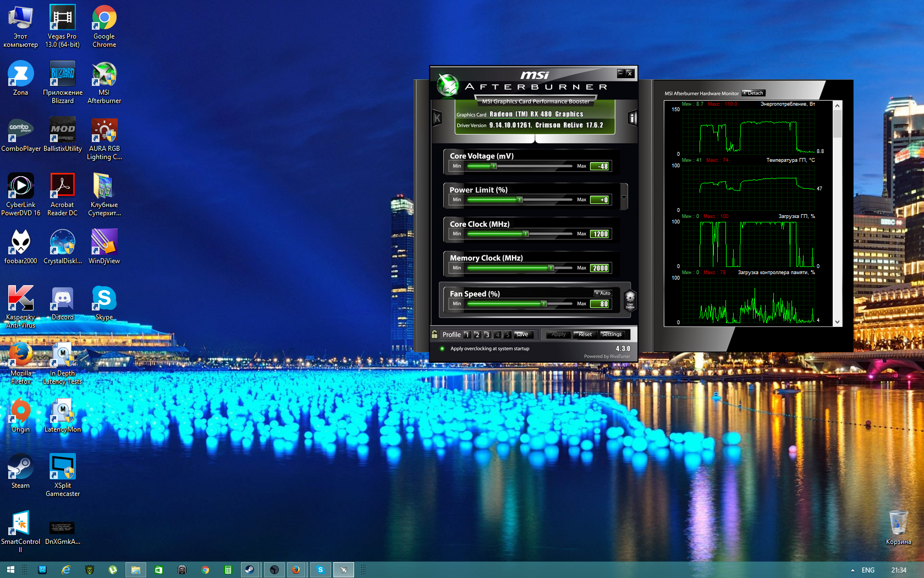Open the Afterburner Settings dialog
Screen dimensions: 924x578
pos(612,335)
